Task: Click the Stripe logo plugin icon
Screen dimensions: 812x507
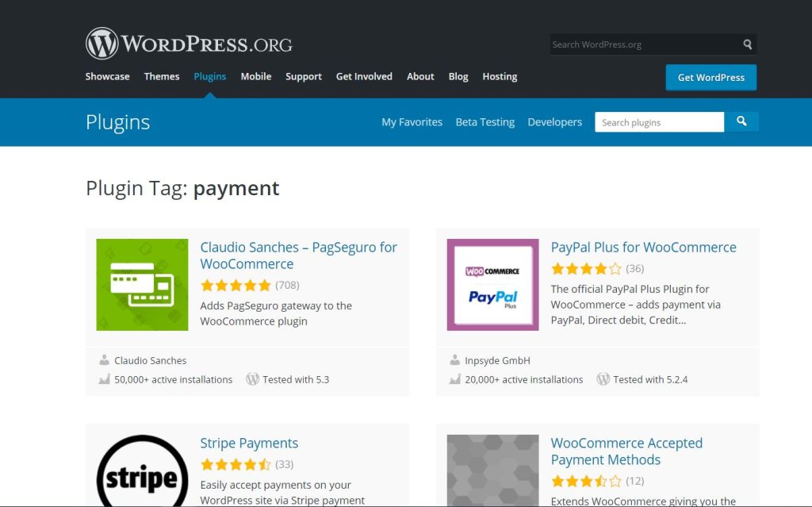Action: [142, 472]
